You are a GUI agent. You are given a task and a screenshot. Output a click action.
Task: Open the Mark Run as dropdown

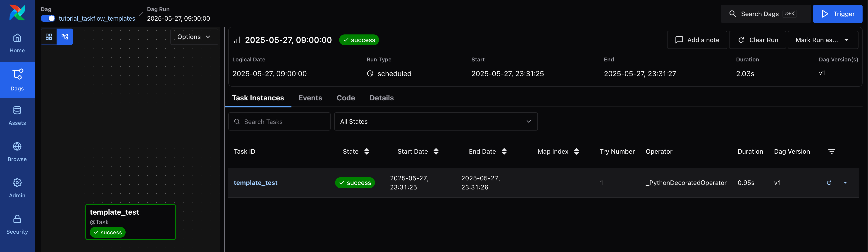point(822,40)
